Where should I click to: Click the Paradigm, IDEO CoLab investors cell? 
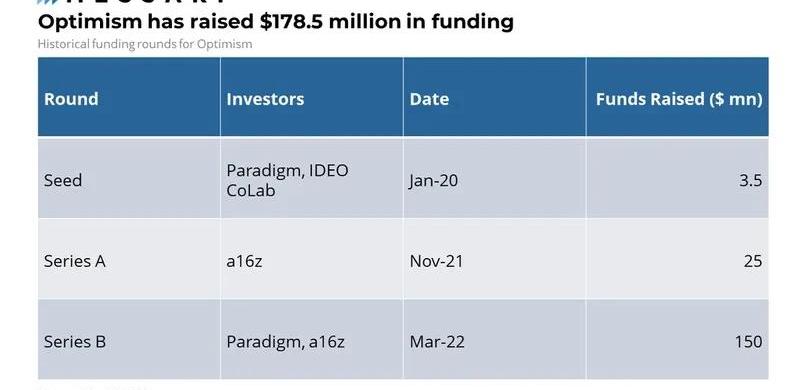point(312,178)
